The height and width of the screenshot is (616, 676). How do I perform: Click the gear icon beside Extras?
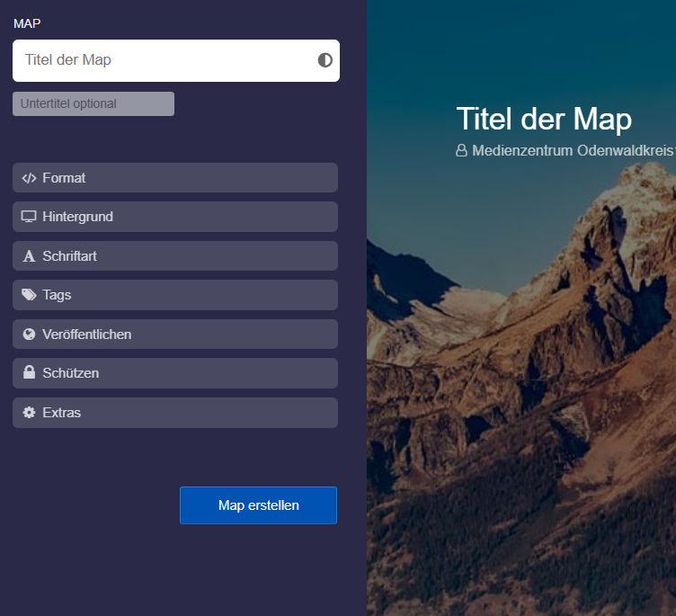tap(29, 413)
